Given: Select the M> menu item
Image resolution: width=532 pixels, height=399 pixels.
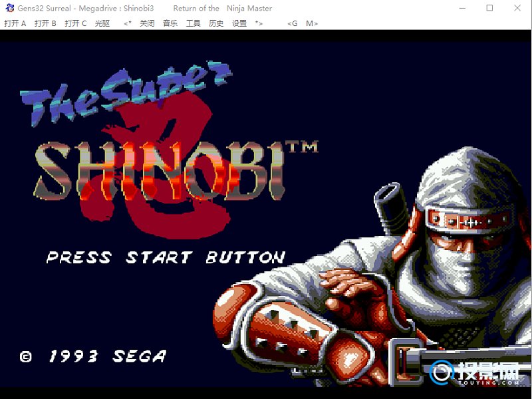Looking at the screenshot, I should click(311, 23).
